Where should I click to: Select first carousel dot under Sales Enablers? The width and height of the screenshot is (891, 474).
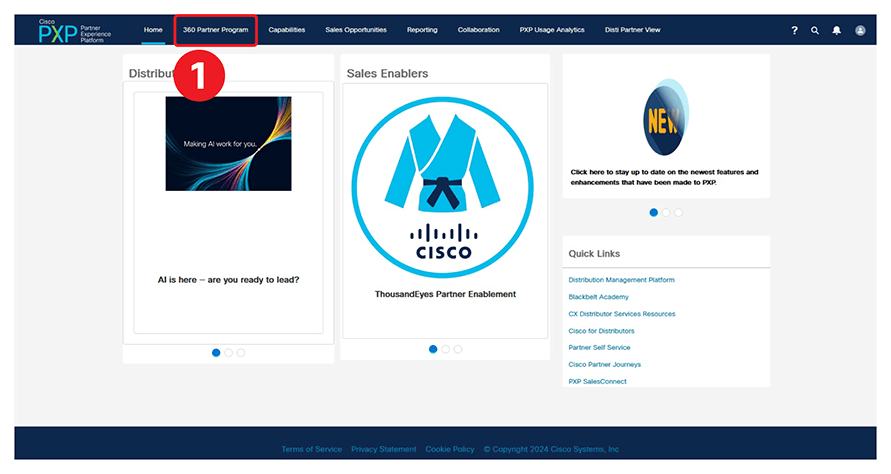tap(433, 349)
